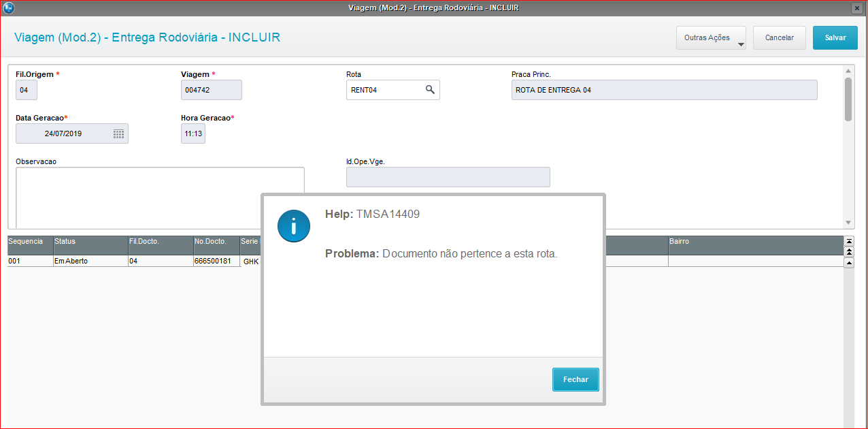Click the No.Docto. column header
The image size is (868, 429).
(x=217, y=245)
